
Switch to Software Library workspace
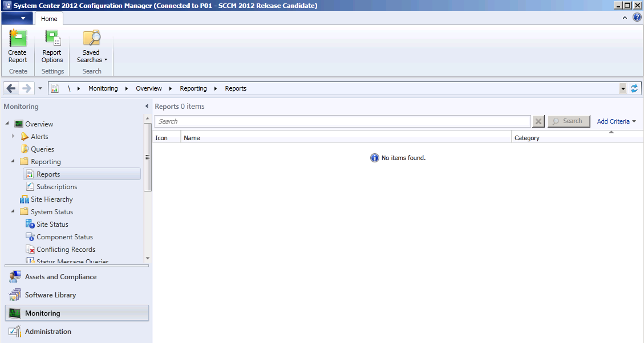pyautogui.click(x=77, y=295)
